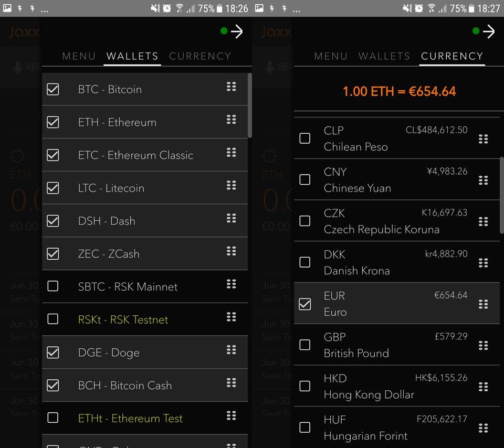The width and height of the screenshot is (504, 448).
Task: Switch to CURRENCY tab in left screen
Action: point(200,56)
